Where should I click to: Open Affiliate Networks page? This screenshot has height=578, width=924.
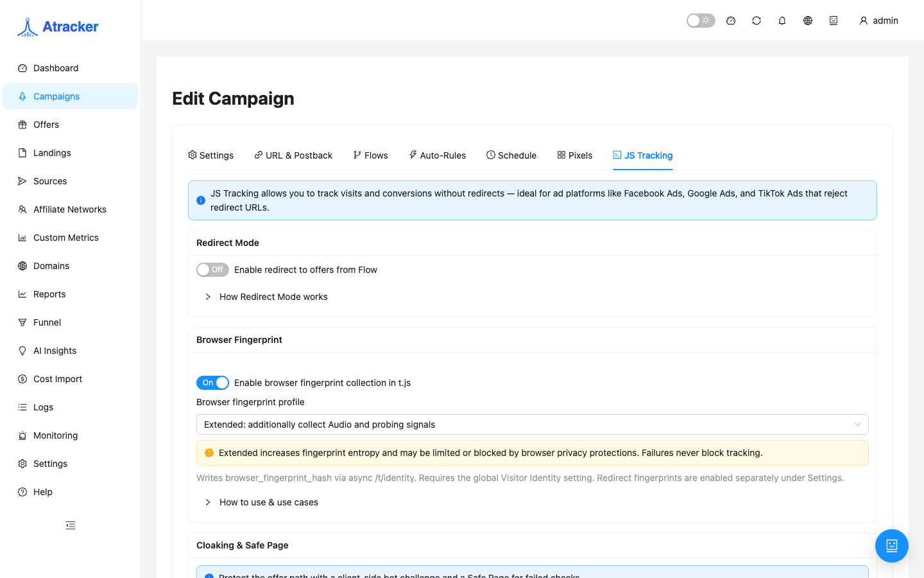click(71, 209)
